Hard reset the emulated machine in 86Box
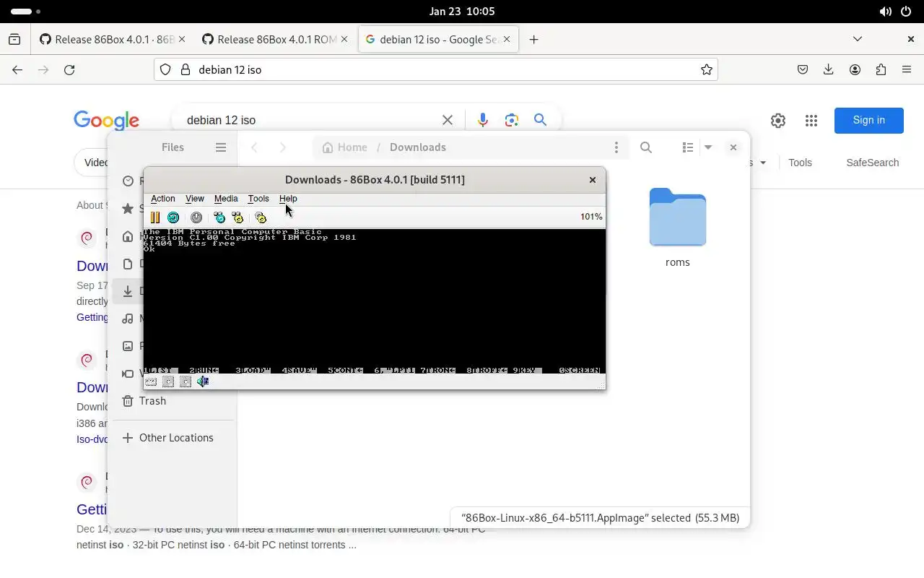The width and height of the screenshot is (924, 578). [173, 217]
